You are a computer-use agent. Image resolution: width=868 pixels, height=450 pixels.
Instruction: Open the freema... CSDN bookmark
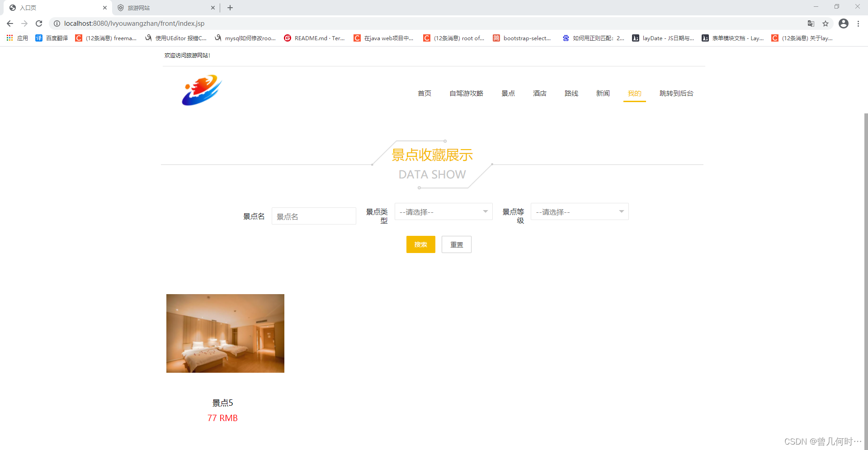106,38
